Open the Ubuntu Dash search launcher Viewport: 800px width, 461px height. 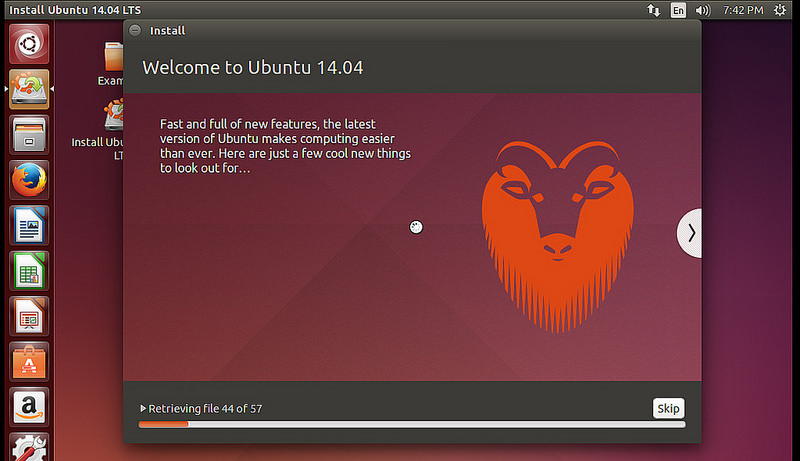tap(30, 43)
